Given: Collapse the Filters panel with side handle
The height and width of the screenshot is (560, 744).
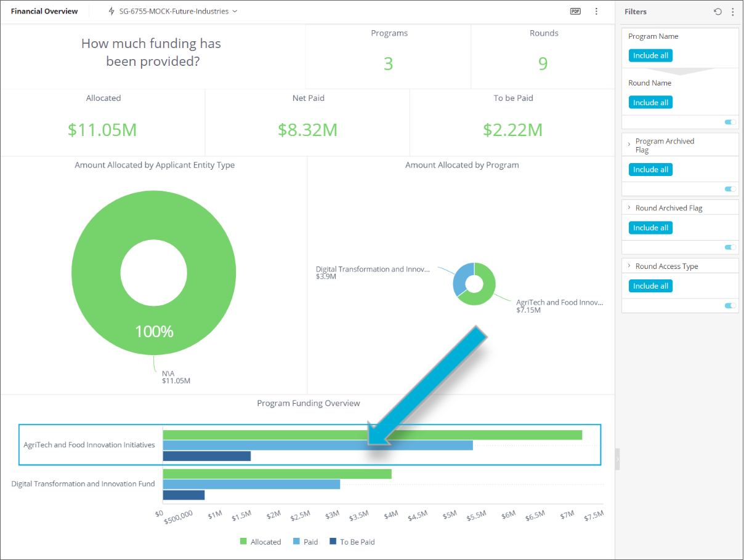Looking at the screenshot, I should click(618, 459).
